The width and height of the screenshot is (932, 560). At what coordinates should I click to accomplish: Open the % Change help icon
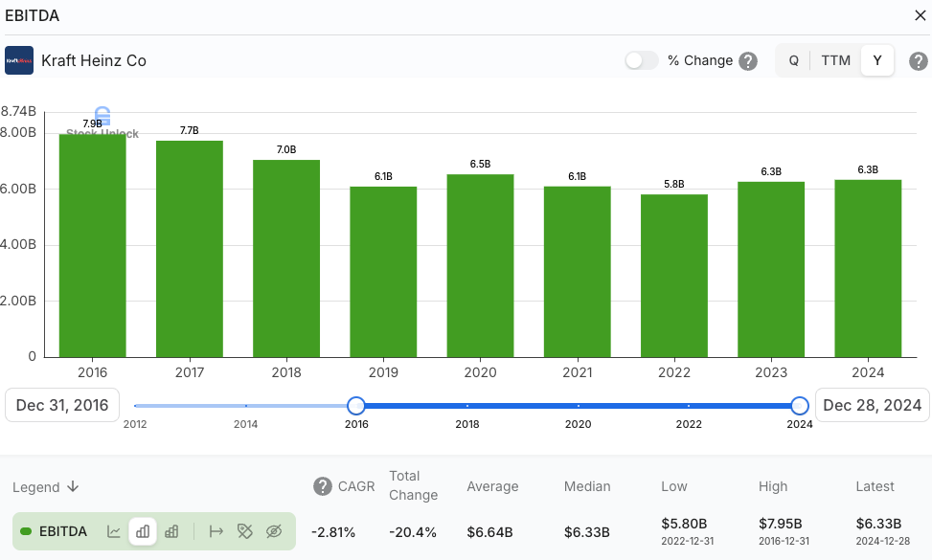(x=748, y=60)
